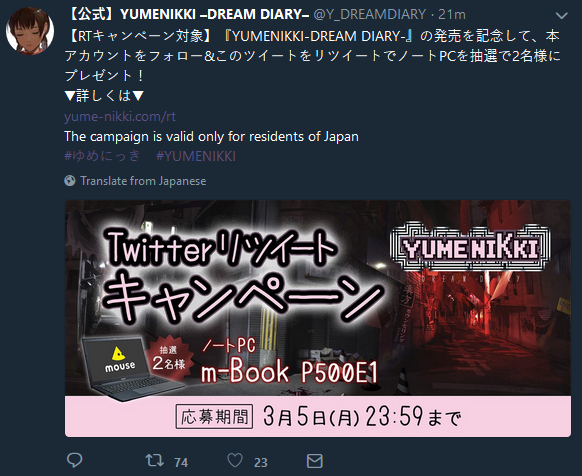Like the tweet with heart icon
The width and height of the screenshot is (582, 476).
click(x=235, y=460)
